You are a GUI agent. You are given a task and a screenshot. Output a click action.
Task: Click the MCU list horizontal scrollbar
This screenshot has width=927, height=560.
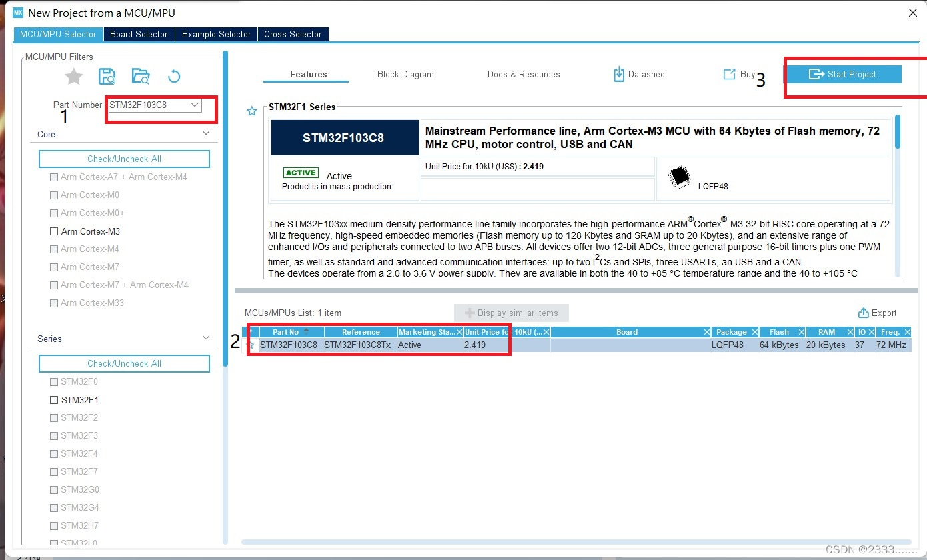[x=576, y=542]
